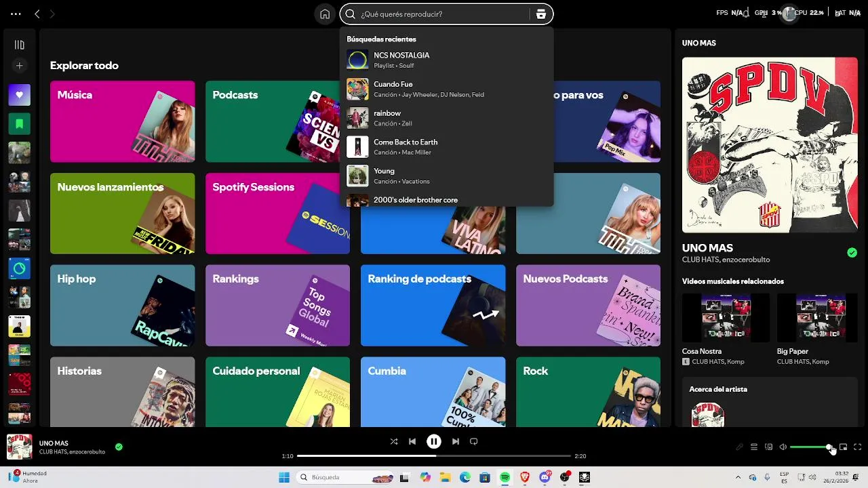This screenshot has height=488, width=868.
Task: Open the Cumbia category card
Action: 433,392
